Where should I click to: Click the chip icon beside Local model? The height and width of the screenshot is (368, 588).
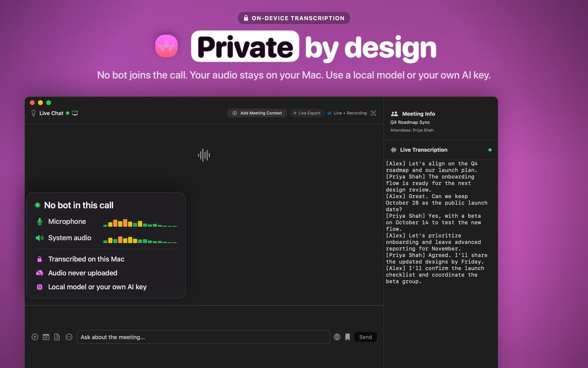(x=40, y=287)
